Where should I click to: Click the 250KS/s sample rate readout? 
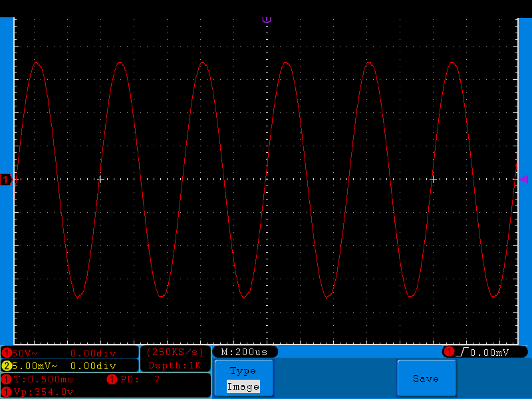[x=175, y=352]
